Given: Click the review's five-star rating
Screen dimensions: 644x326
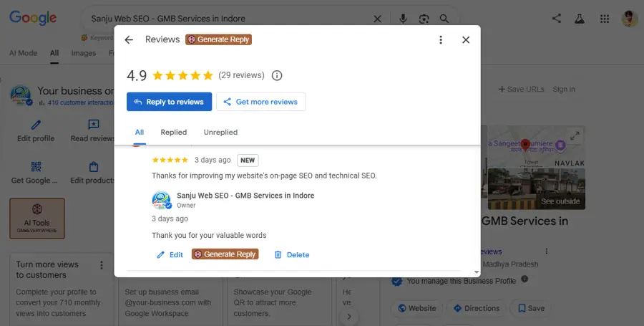Looking at the screenshot, I should [x=170, y=160].
